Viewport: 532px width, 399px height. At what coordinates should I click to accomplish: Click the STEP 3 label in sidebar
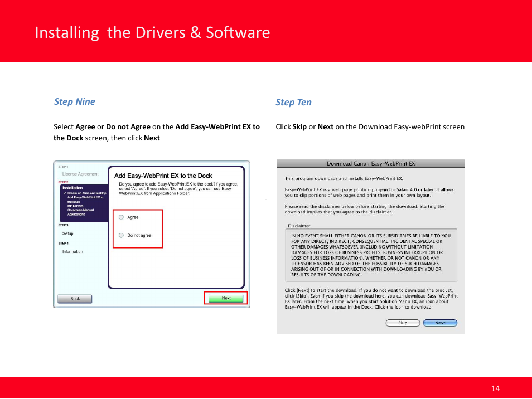(63, 225)
